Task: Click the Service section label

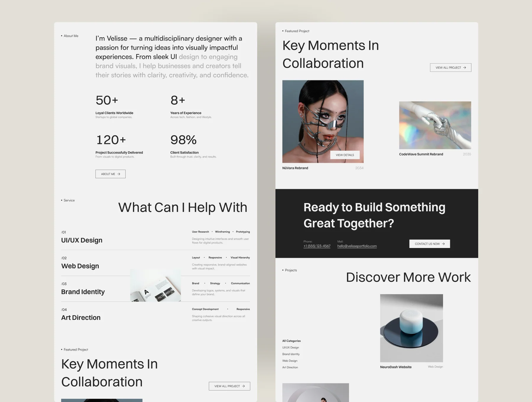Action: click(x=69, y=200)
